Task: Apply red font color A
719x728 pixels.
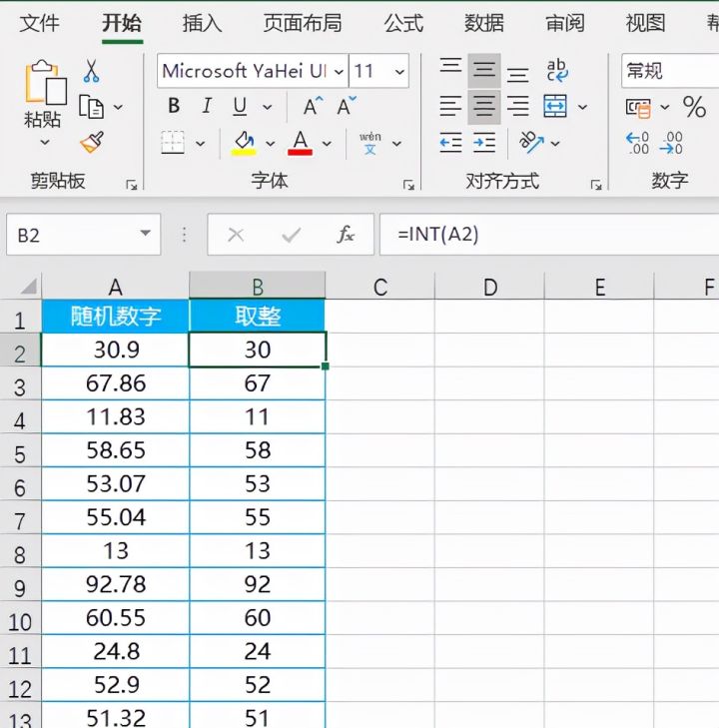Action: coord(300,143)
